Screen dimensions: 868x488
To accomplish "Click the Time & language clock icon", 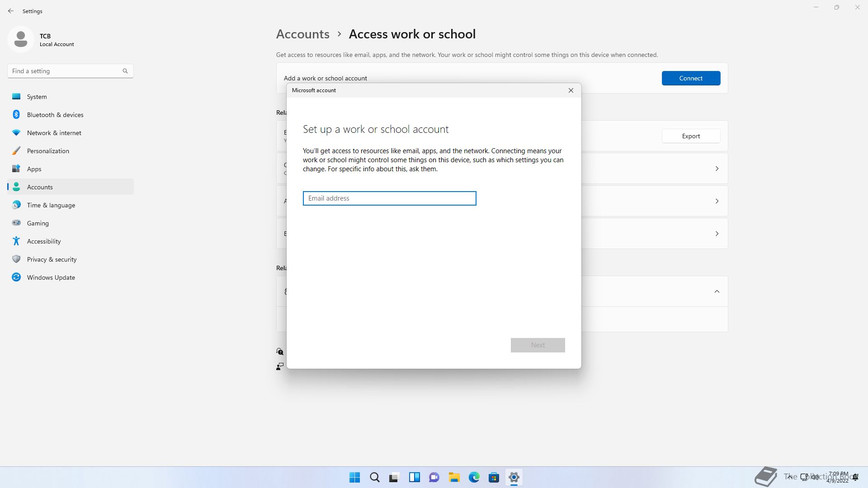I will [16, 205].
